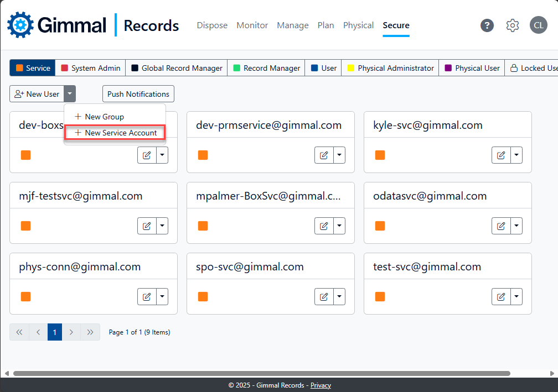Open the Monitor navigation tab
This screenshot has width=558, height=392.
point(252,25)
